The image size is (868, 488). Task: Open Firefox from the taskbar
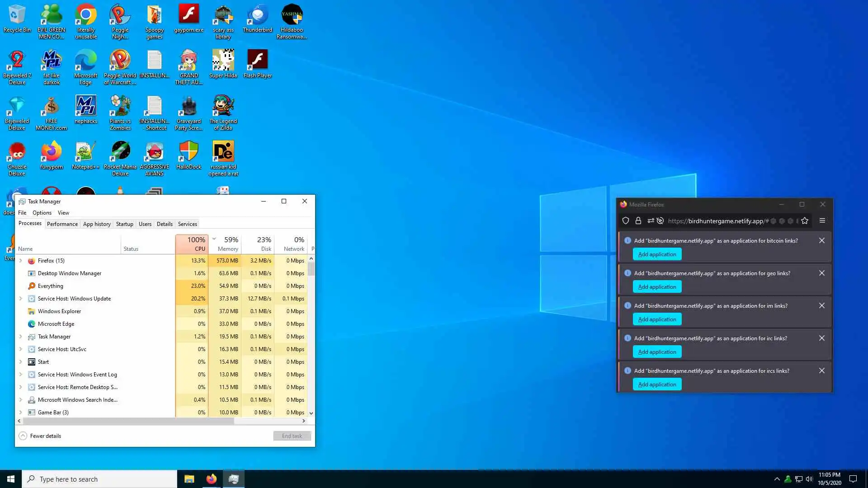[211, 479]
